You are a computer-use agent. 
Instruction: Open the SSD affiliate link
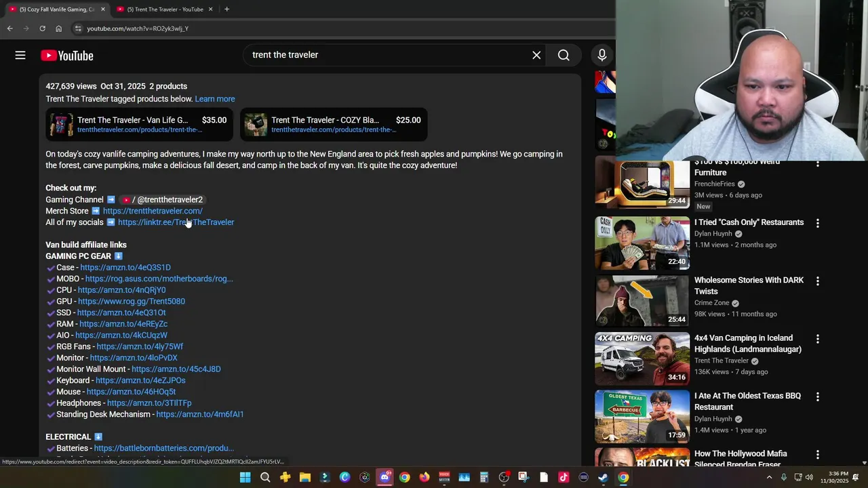click(x=121, y=312)
